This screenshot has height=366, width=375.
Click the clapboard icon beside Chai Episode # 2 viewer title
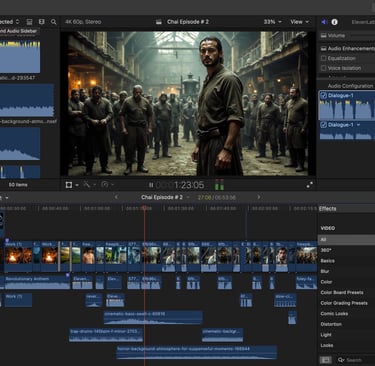click(159, 22)
